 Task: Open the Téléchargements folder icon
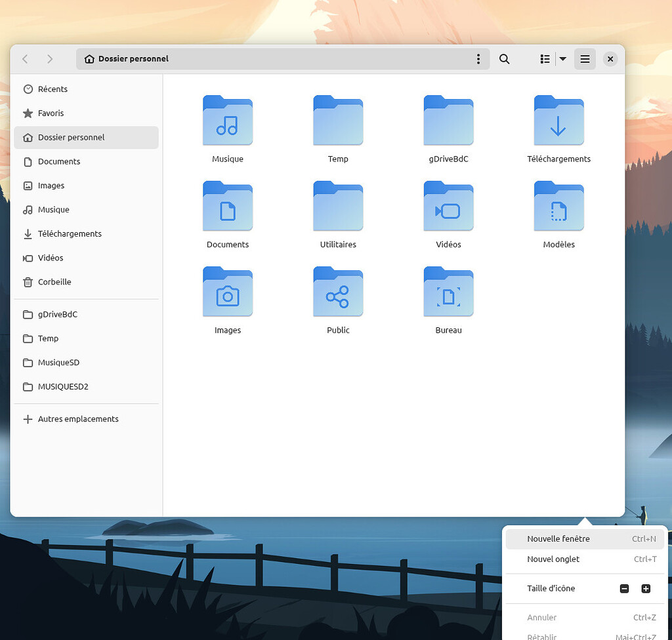point(558,121)
